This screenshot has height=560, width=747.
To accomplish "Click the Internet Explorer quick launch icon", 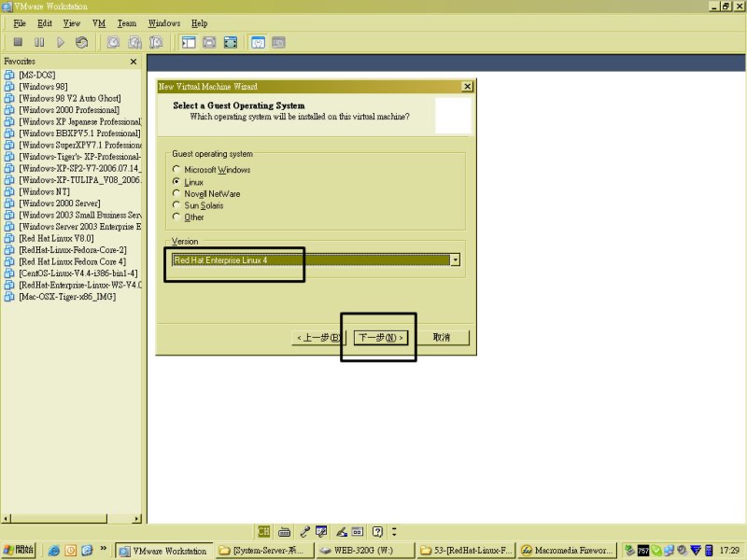I will pos(54,551).
